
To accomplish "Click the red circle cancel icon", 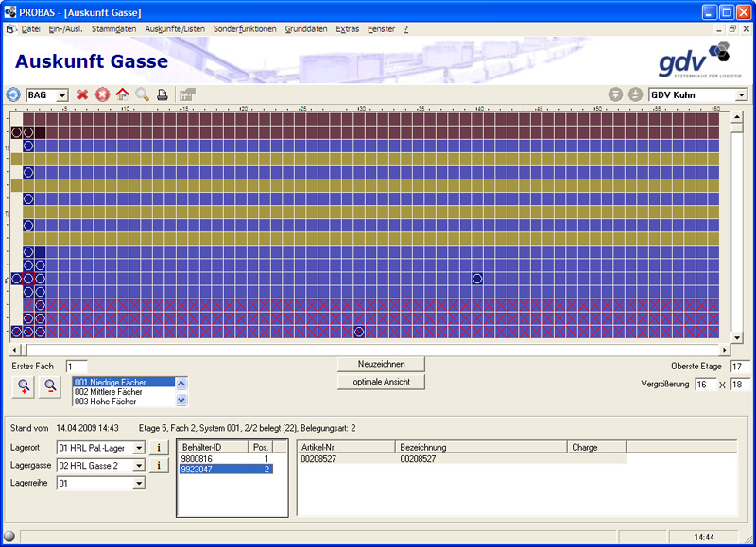I will point(102,94).
